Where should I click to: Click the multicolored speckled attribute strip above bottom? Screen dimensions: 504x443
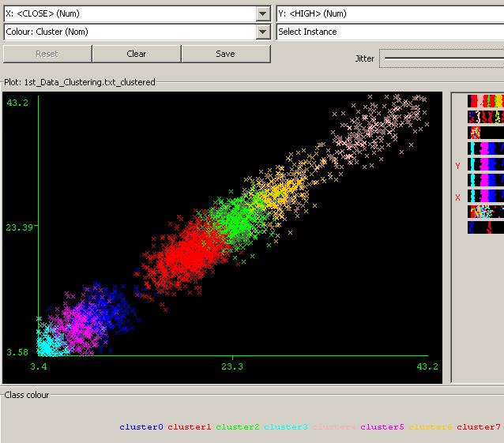pyautogui.click(x=486, y=212)
